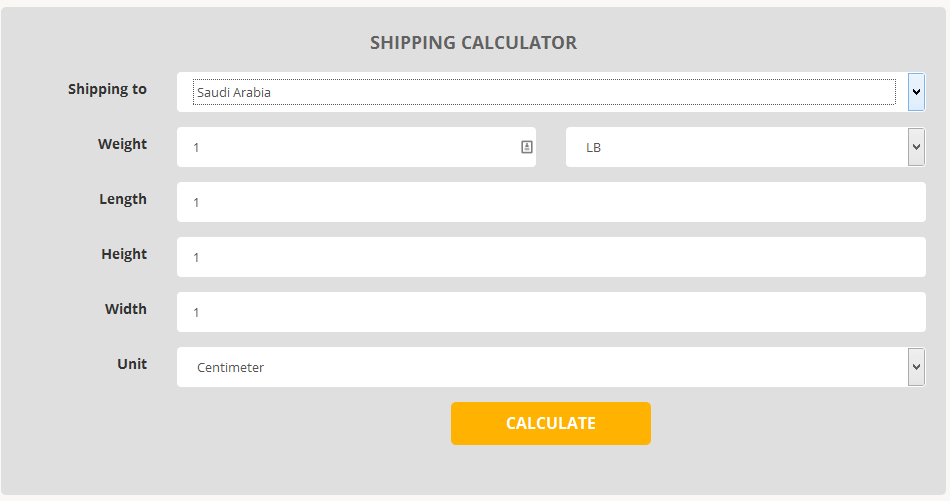Click the "Height" field label

124,254
